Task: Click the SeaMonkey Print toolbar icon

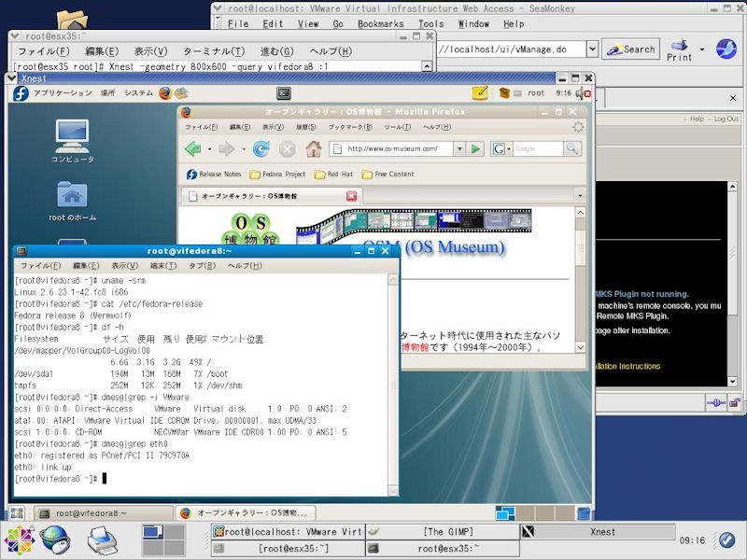Action: tap(679, 49)
